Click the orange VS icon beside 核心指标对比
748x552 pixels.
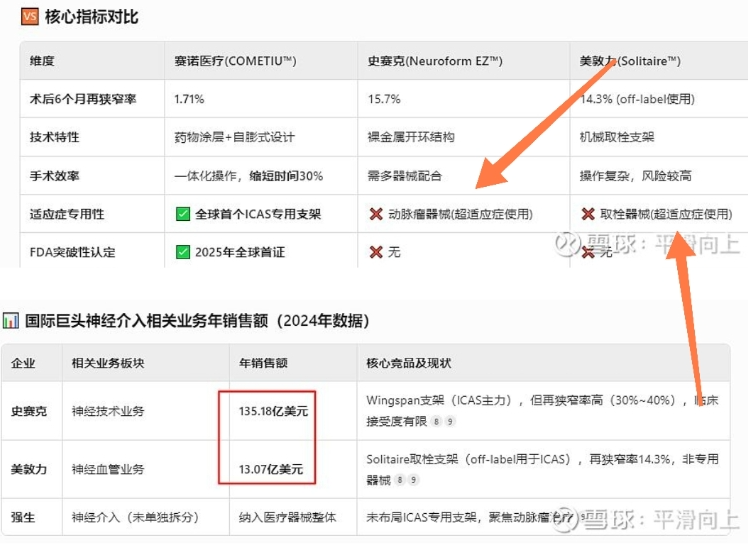coord(30,17)
